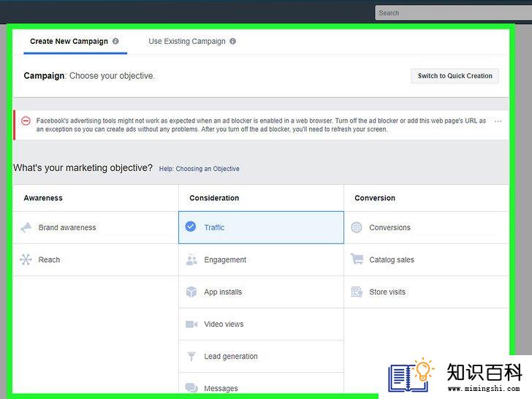The height and width of the screenshot is (399, 532).
Task: Click the Lead generation funnel icon
Action: (x=191, y=357)
